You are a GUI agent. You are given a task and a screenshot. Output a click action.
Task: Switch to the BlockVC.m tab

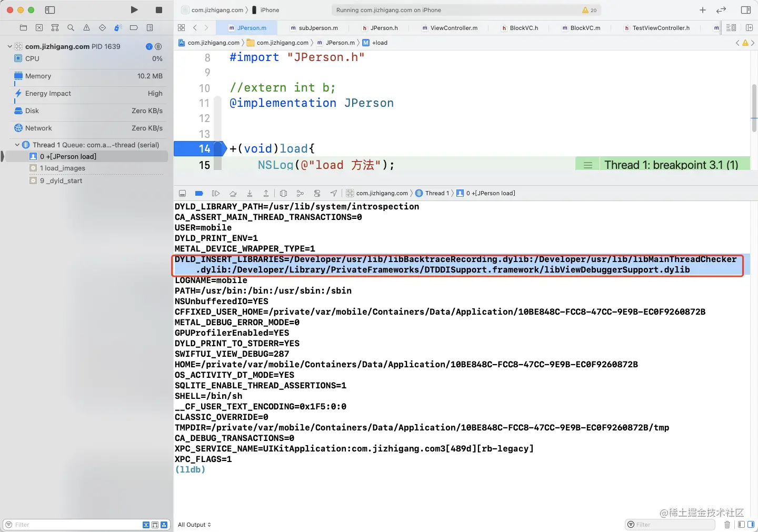click(x=581, y=28)
